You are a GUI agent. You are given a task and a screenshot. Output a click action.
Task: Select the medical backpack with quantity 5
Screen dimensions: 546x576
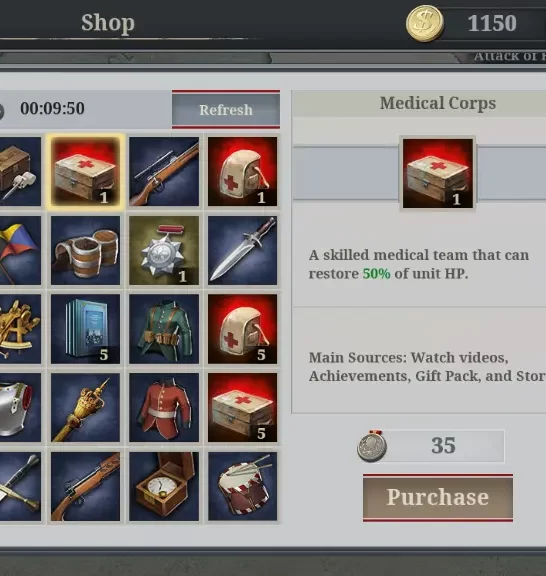(243, 329)
